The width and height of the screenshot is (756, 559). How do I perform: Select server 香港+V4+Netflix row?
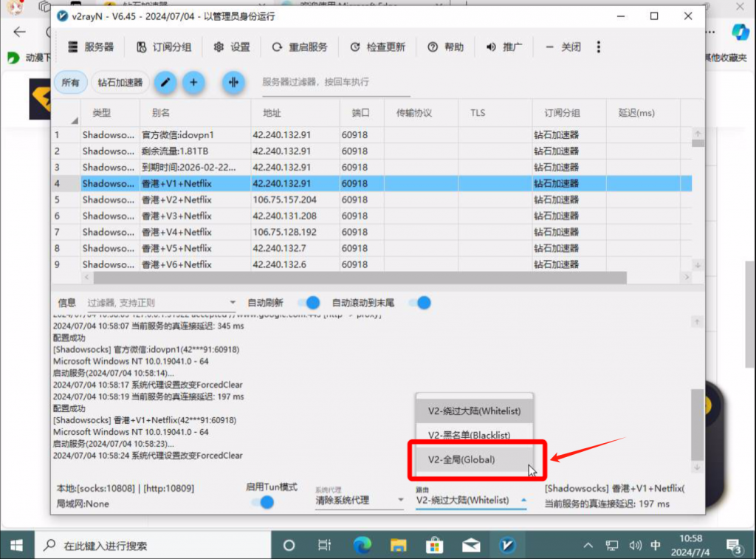[x=371, y=232]
